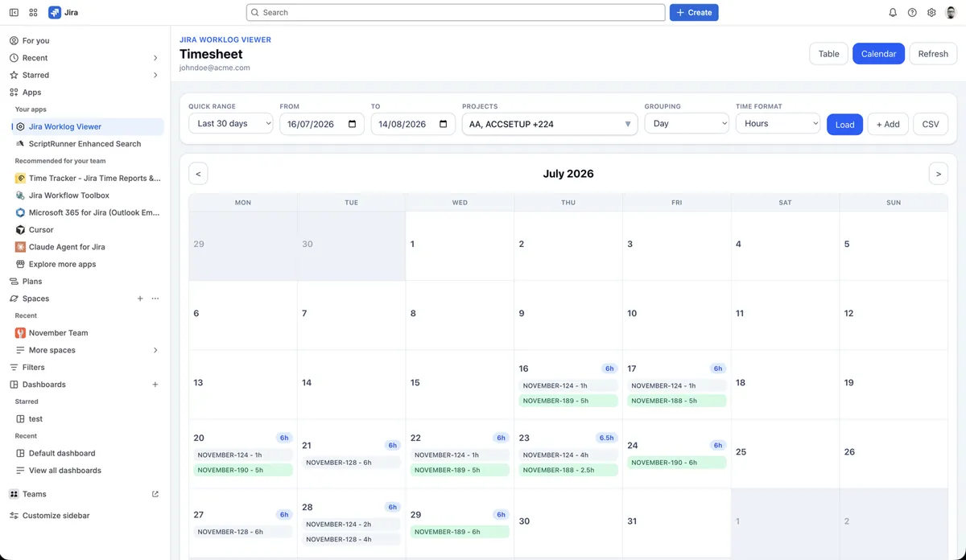Click the To date field 14/08/2026
966x560 pixels.
coord(413,124)
